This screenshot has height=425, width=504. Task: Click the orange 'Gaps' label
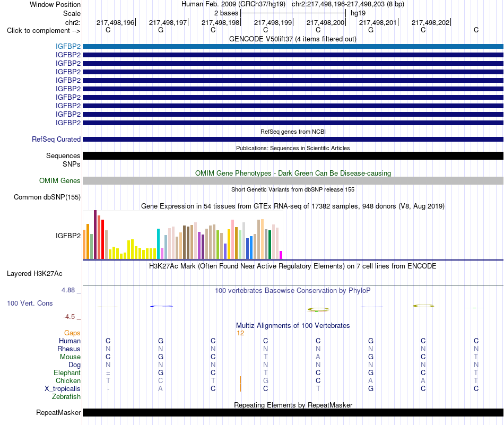click(x=72, y=333)
